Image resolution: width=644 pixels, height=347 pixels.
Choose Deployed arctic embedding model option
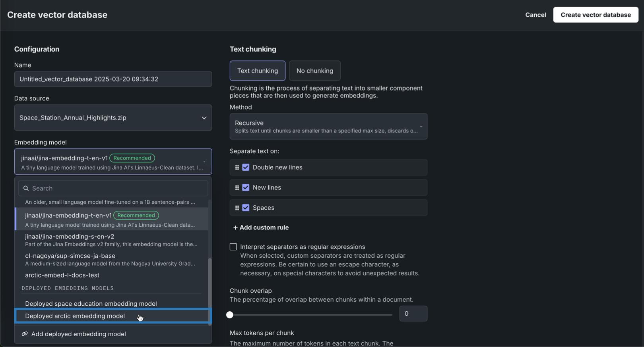pos(75,316)
